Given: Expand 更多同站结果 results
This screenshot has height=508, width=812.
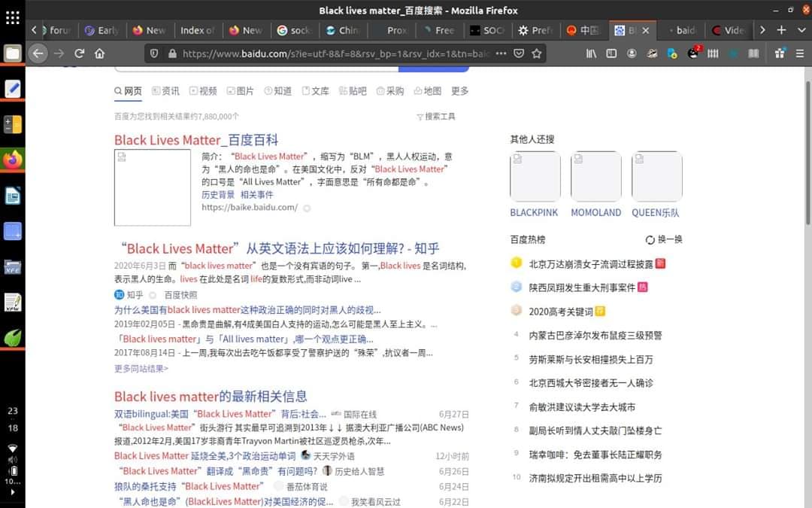Looking at the screenshot, I should point(141,369).
